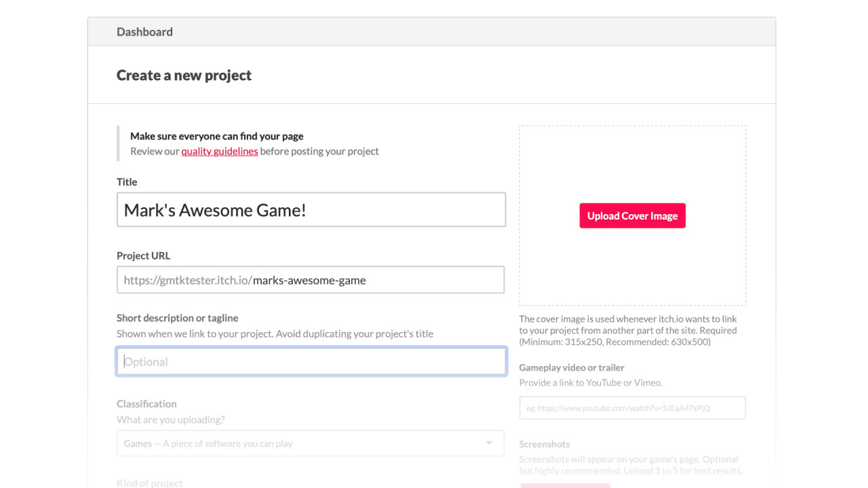
Task: Click the Upload Cover Image button
Action: pyautogui.click(x=632, y=216)
